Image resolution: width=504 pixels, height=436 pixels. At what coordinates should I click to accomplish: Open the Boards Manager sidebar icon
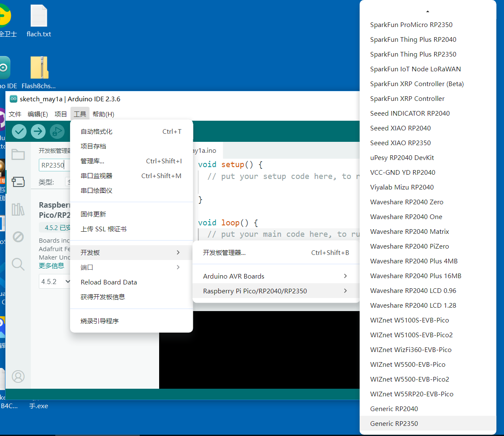click(x=18, y=182)
